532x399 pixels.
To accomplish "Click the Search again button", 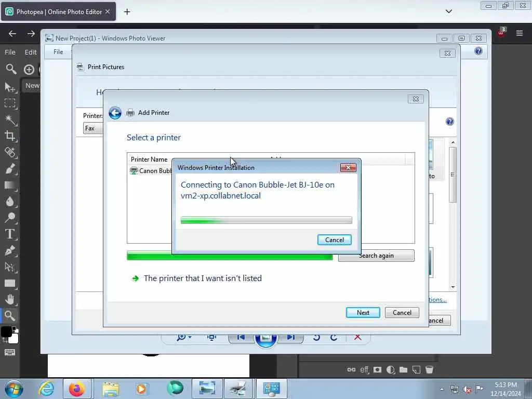I will (376, 256).
